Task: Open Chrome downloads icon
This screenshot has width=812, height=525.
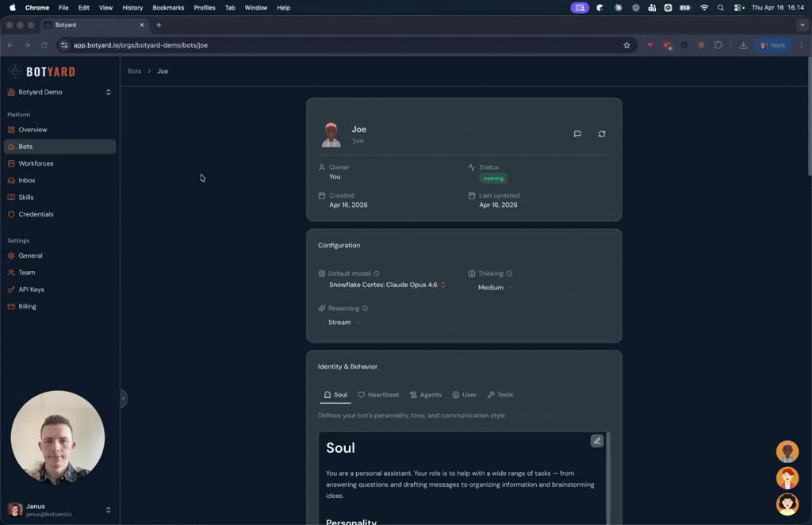Action: point(743,45)
